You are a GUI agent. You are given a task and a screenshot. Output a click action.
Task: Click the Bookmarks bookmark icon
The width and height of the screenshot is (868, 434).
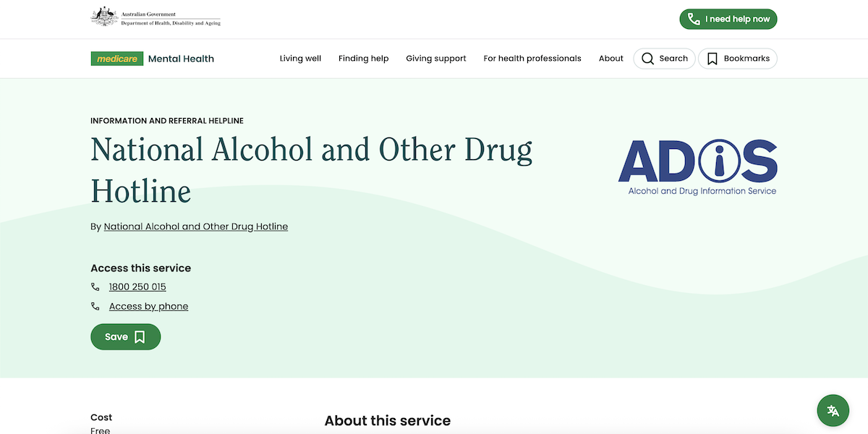point(712,58)
